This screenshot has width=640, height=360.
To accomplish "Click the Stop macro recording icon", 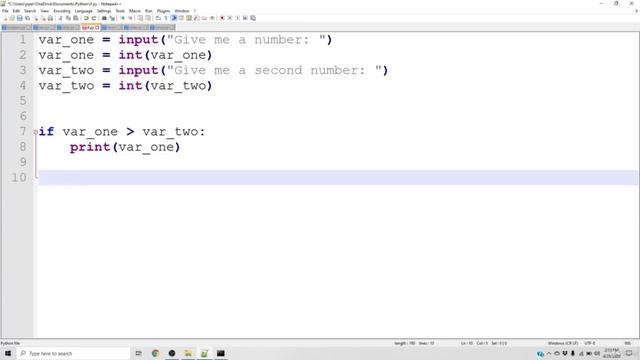I will [229, 18].
